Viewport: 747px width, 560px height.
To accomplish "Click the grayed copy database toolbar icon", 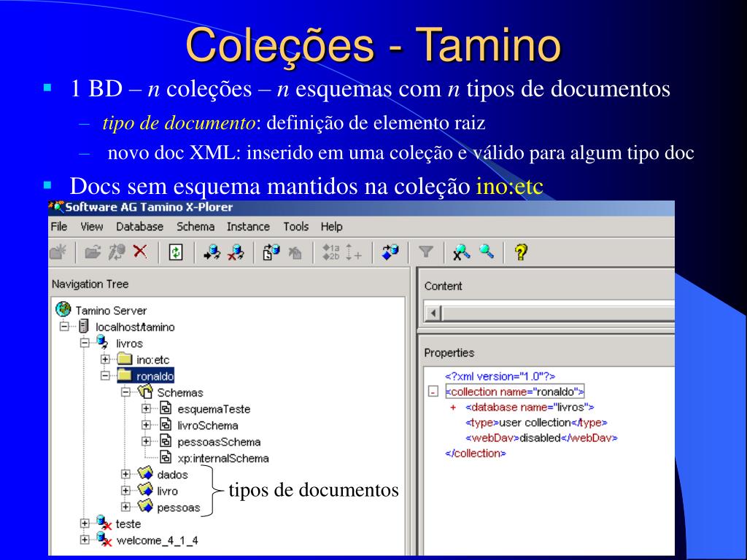I will [295, 252].
